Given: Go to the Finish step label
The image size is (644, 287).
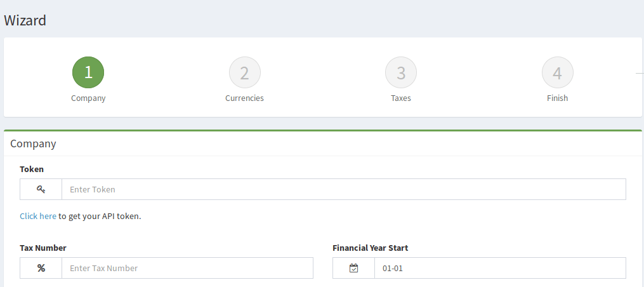Looking at the screenshot, I should [x=557, y=98].
